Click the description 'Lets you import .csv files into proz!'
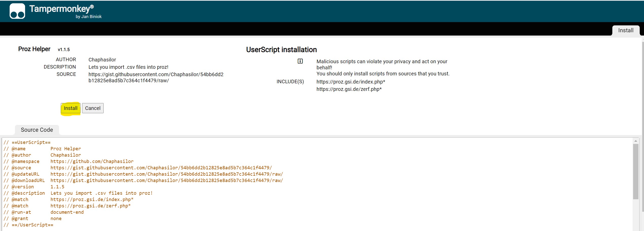The width and height of the screenshot is (644, 231). pyautogui.click(x=128, y=67)
